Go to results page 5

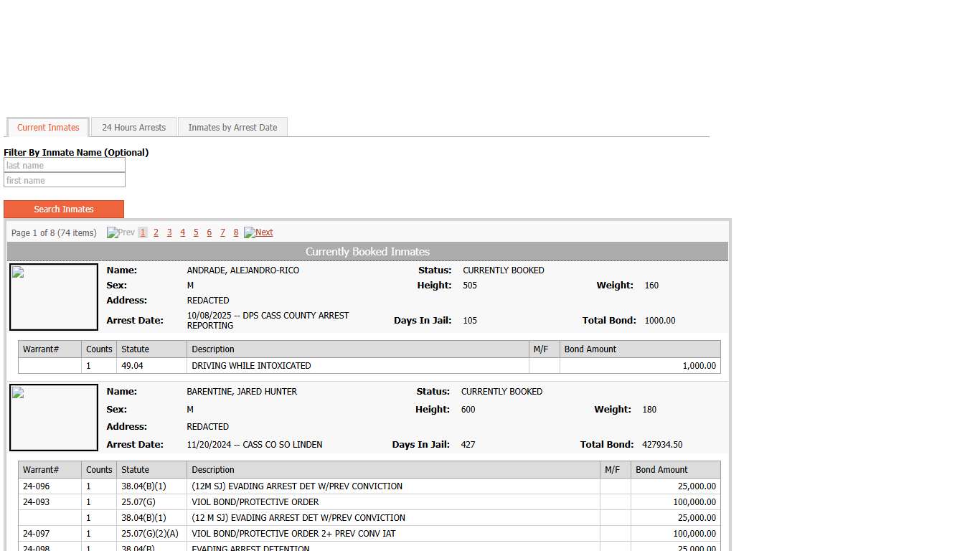click(196, 232)
